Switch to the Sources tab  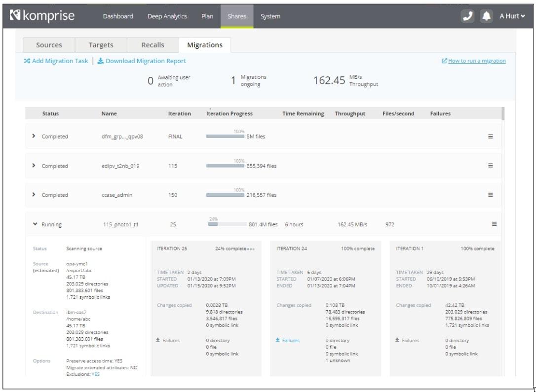pos(49,45)
